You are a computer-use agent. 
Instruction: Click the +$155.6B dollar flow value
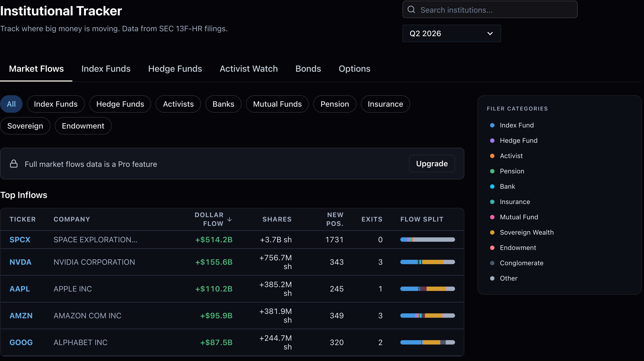coord(214,262)
